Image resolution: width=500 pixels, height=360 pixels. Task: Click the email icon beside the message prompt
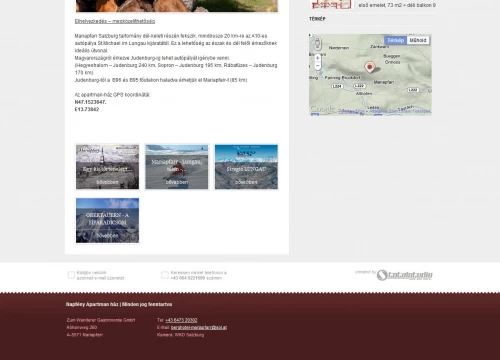pyautogui.click(x=71, y=275)
